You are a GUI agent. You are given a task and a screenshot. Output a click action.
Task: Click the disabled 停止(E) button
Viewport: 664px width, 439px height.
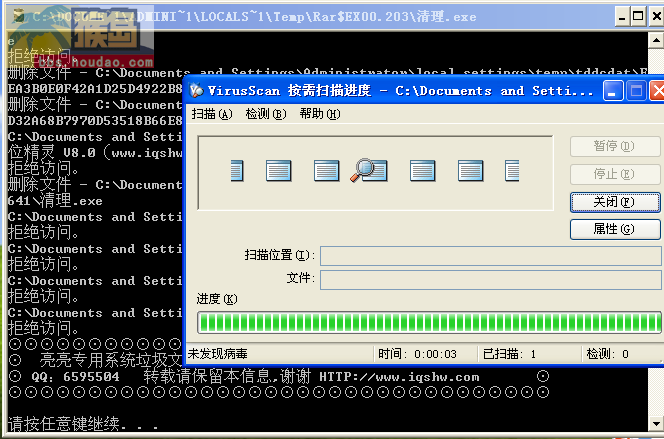pyautogui.click(x=615, y=174)
